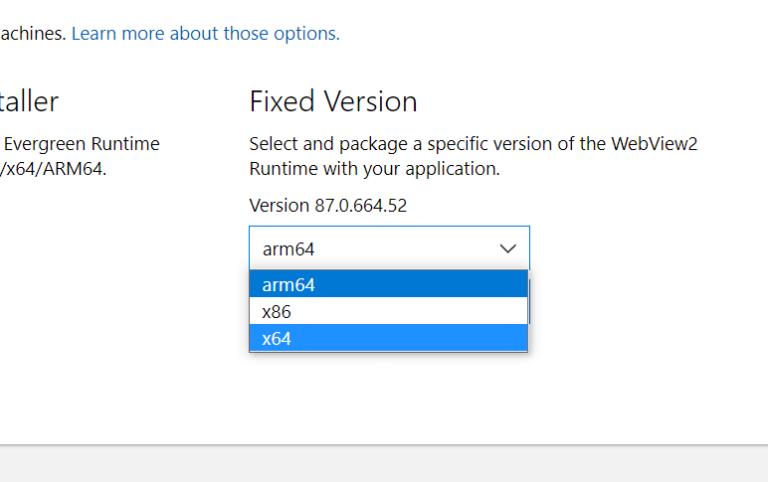Image resolution: width=768 pixels, height=482 pixels.
Task: Select arm64 from the dropdown list
Action: [388, 285]
